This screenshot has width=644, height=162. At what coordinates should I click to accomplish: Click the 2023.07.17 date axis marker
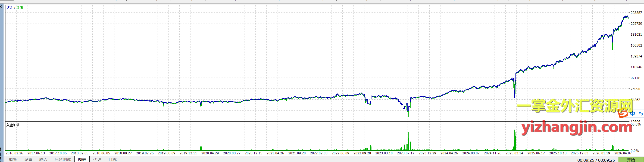point(406,153)
